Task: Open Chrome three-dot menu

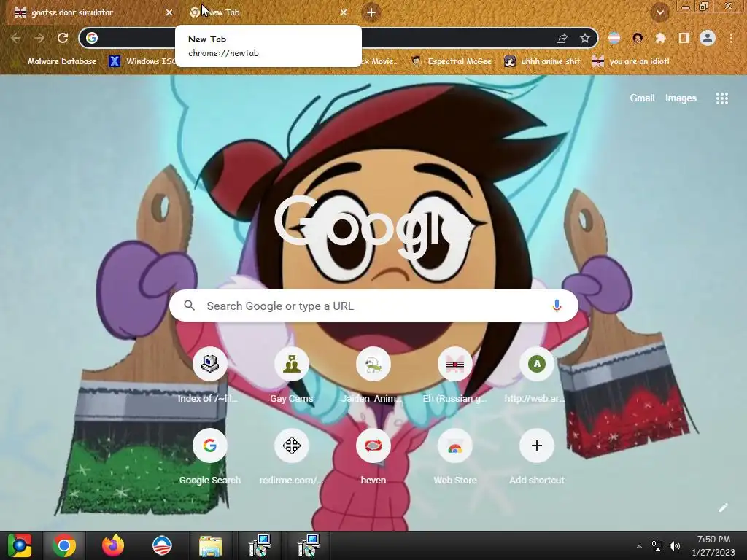Action: [x=731, y=38]
